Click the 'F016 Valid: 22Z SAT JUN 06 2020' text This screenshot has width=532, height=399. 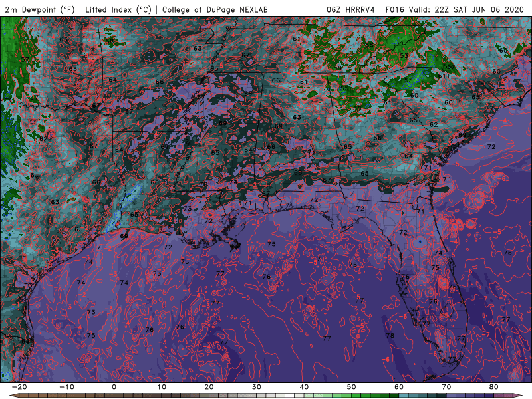pyautogui.click(x=455, y=9)
